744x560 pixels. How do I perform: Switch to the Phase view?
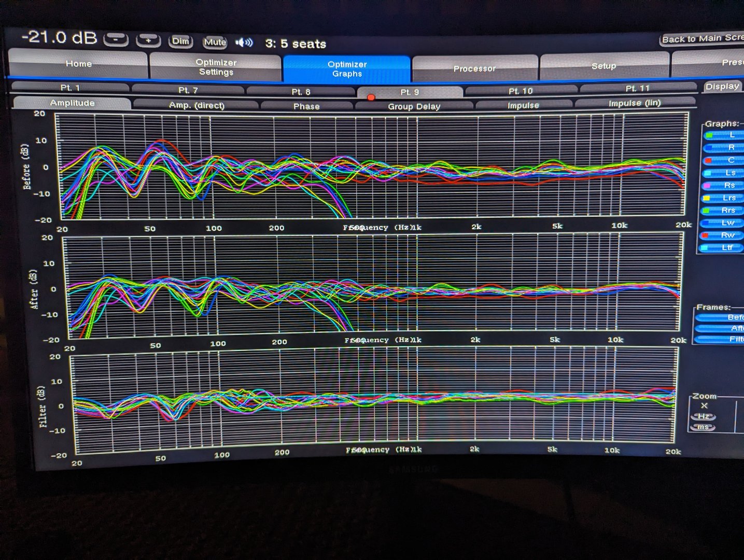tap(306, 106)
